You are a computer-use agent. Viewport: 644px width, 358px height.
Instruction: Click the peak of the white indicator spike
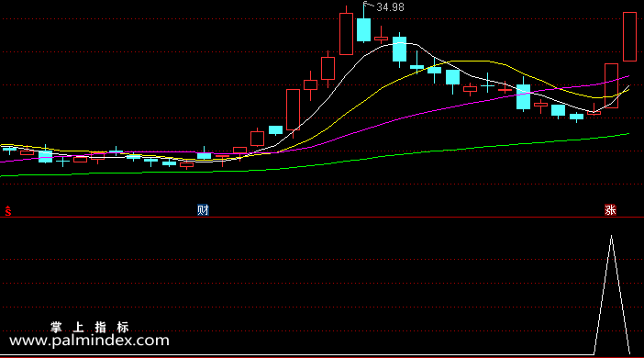(x=612, y=236)
